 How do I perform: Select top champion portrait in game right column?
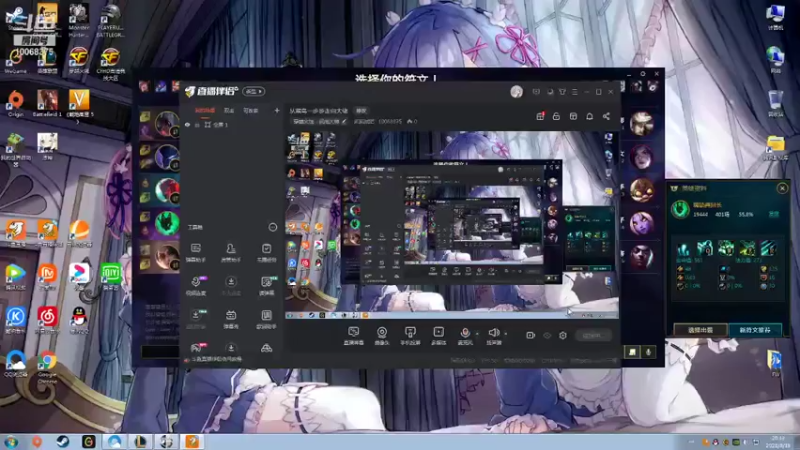point(641,124)
